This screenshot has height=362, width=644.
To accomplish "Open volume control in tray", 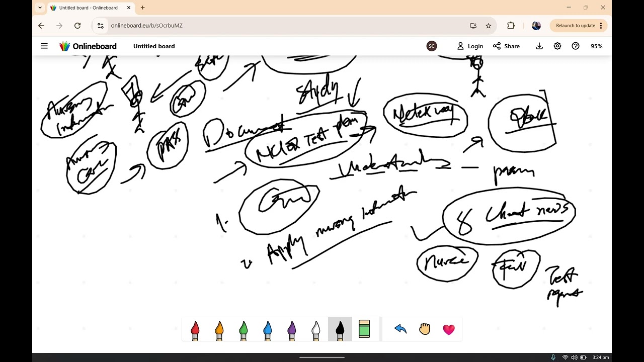I will [575, 357].
